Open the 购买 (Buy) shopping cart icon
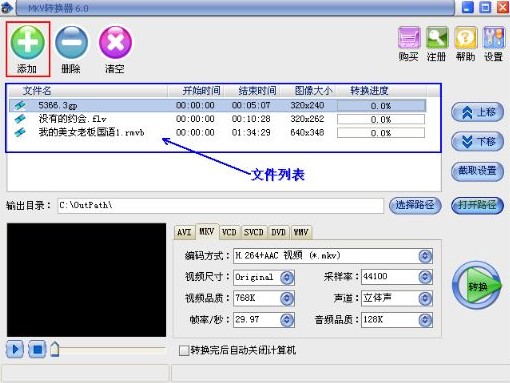510x383 pixels. tap(409, 38)
